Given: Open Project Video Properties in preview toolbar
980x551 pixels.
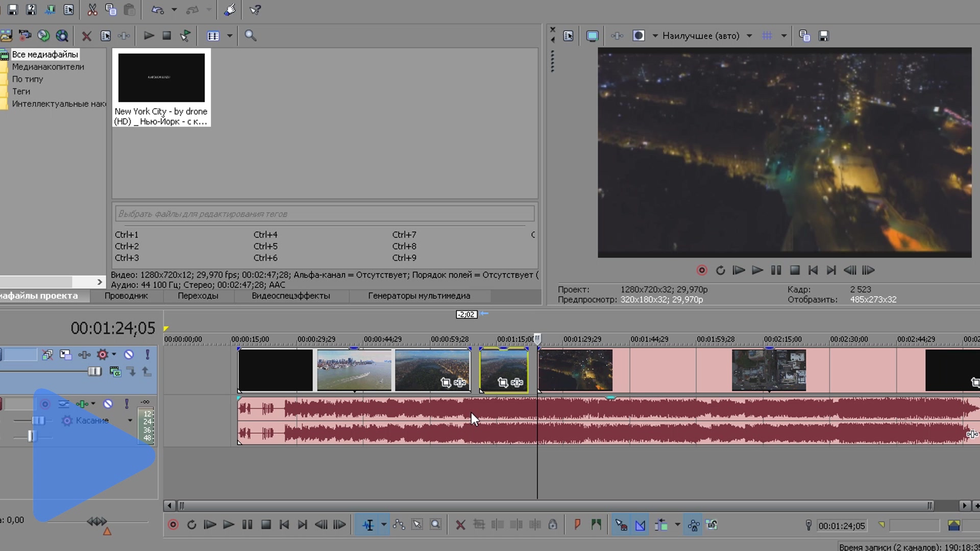Looking at the screenshot, I should (568, 36).
